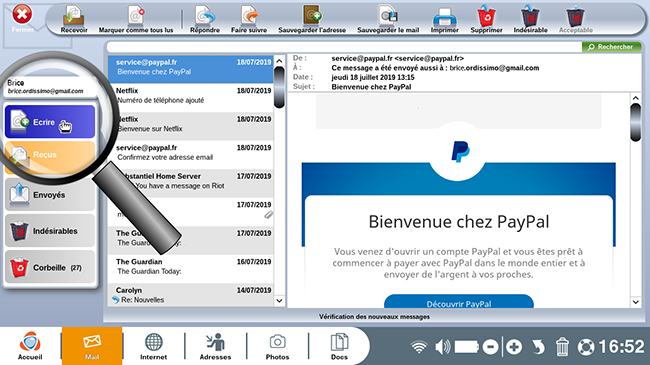The height and width of the screenshot is (365, 650).
Task: Select The Guardian email dated 16/07/2019
Action: (191, 269)
